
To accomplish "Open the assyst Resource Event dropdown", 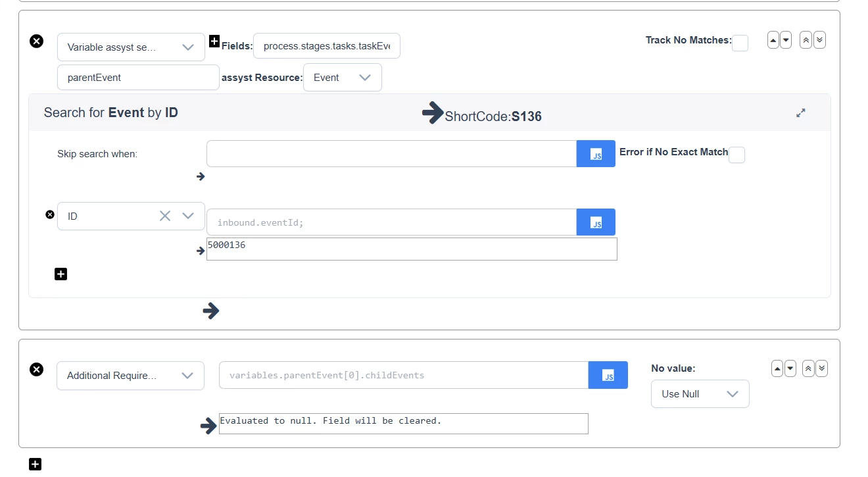I will pyautogui.click(x=342, y=78).
